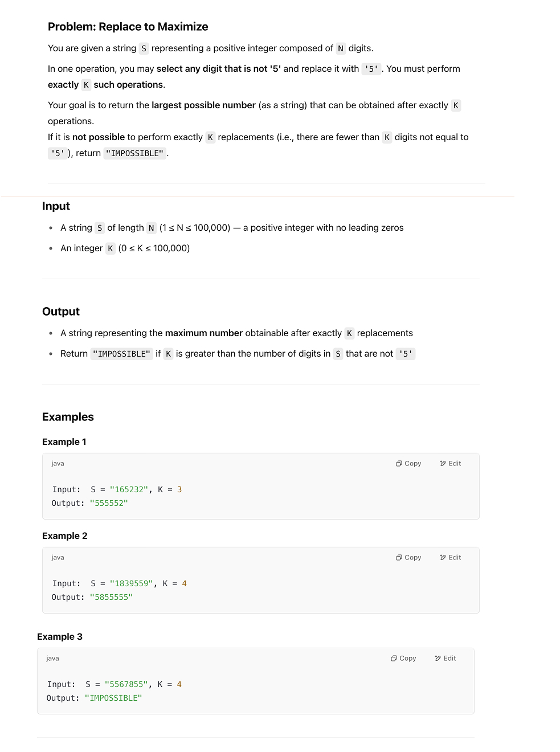The image size is (560, 752).
Task: Click the Examples section heading
Action: pyautogui.click(x=68, y=417)
